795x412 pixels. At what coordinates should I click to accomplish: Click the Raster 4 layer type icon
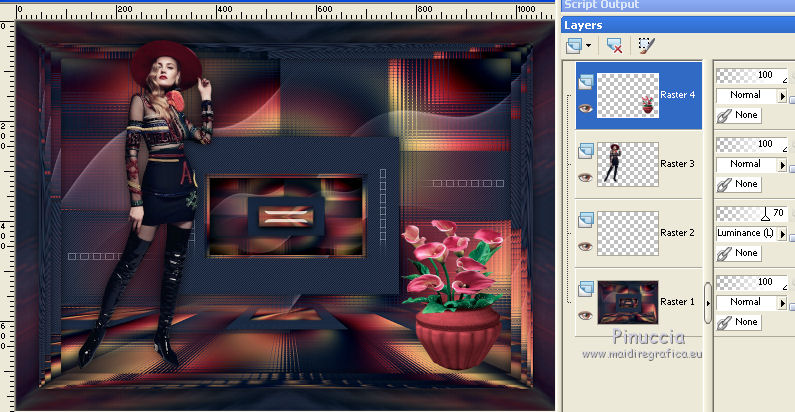(x=586, y=82)
